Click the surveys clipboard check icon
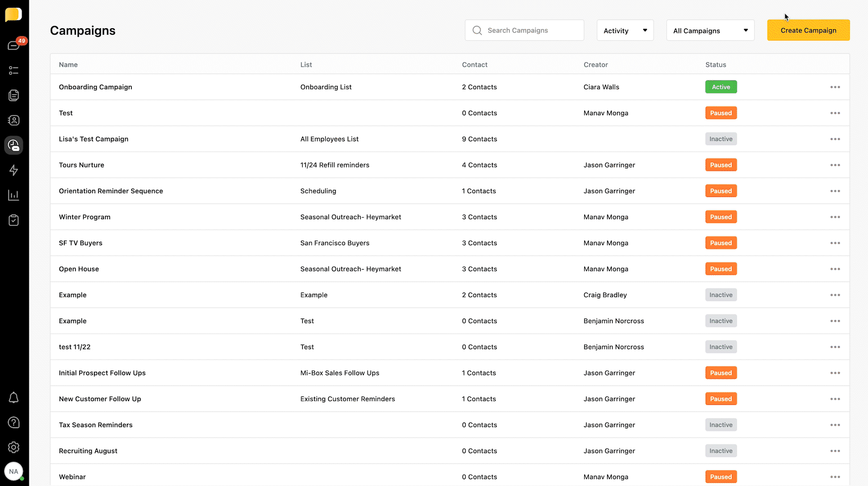 pos(13,220)
